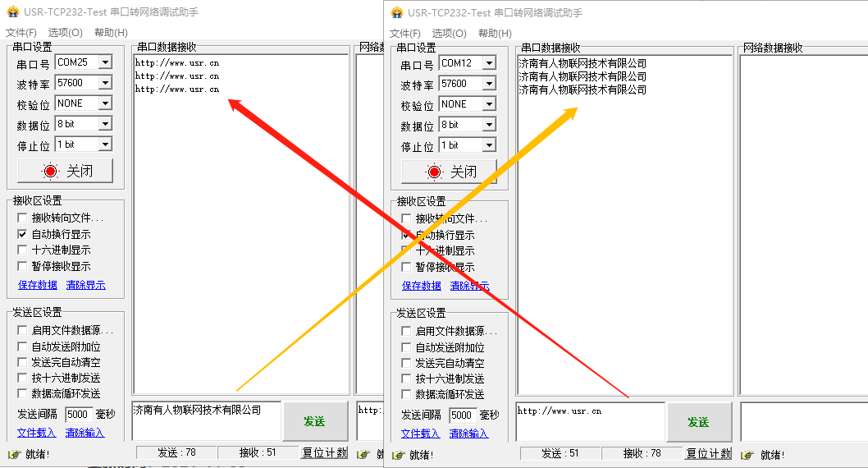This screenshot has width=868, height=468.
Task: Expand the 停止位 dropdown in the right window
Action: coord(488,145)
